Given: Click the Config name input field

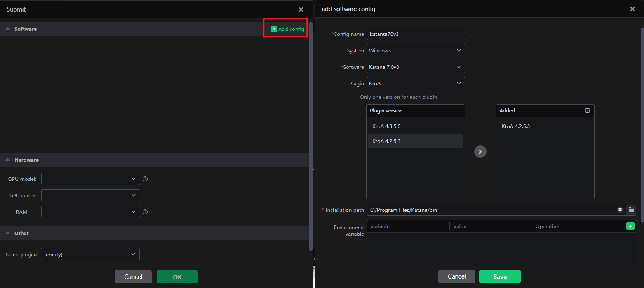Looking at the screenshot, I should coord(416,34).
